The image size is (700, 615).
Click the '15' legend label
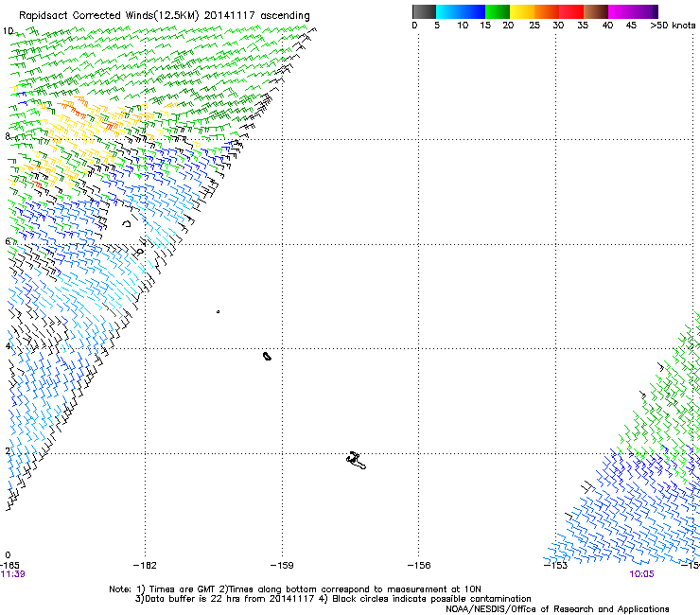485,26
